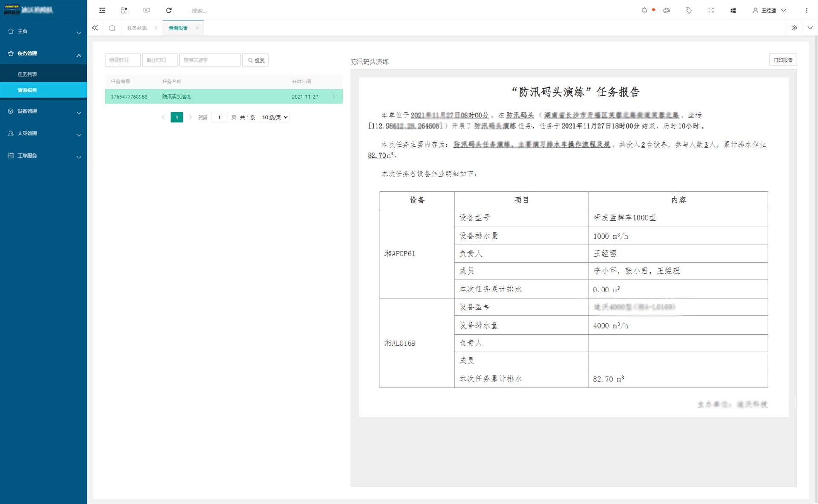Toggle the sidebar menu collapse icon
Viewport: 818px width, 504px height.
102,10
